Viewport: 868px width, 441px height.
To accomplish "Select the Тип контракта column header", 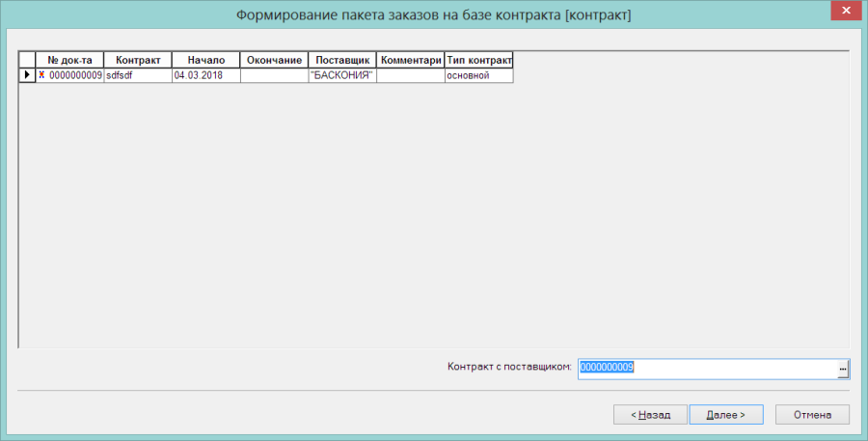I will 478,60.
